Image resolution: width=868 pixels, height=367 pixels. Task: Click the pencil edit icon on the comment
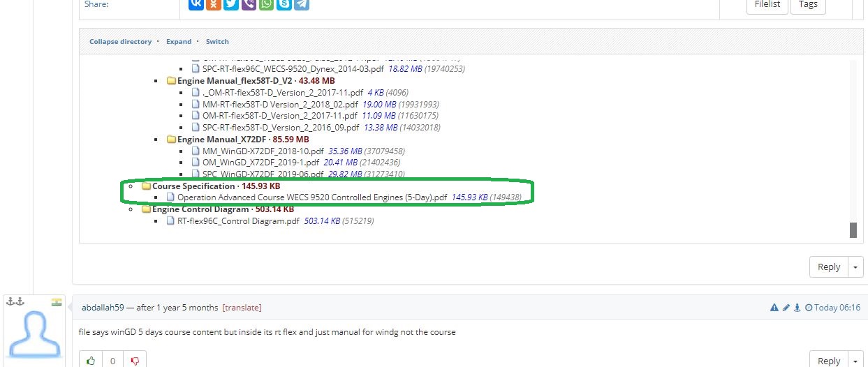[x=786, y=308]
